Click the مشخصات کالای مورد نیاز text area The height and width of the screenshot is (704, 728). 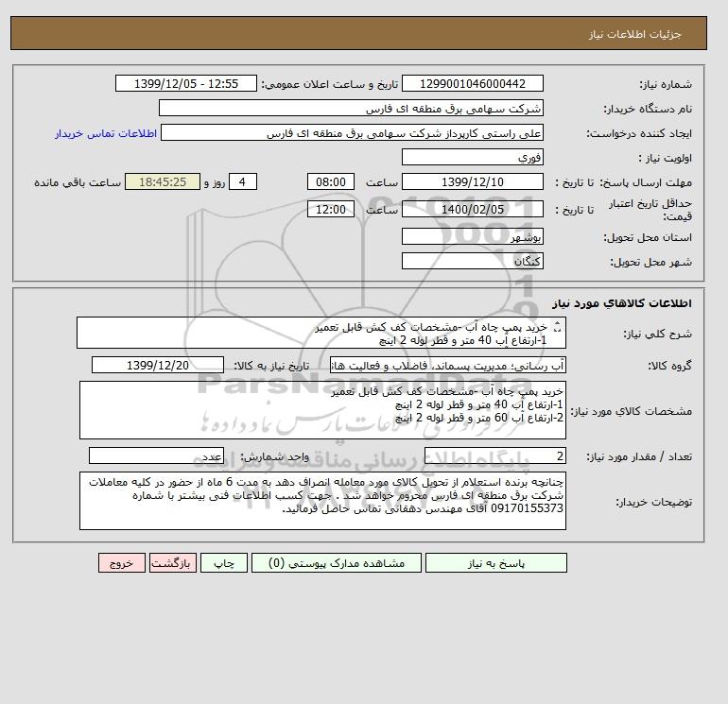click(x=322, y=410)
